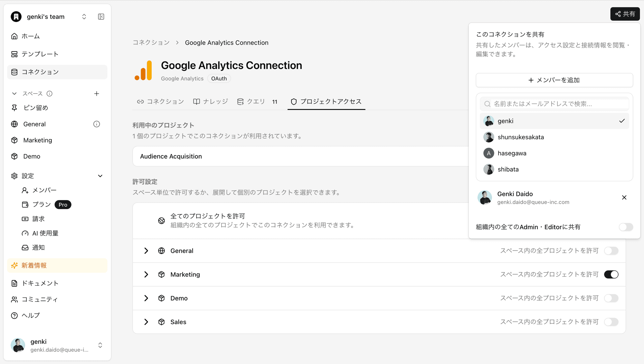Click the info icon next to スペース

[x=49, y=93]
